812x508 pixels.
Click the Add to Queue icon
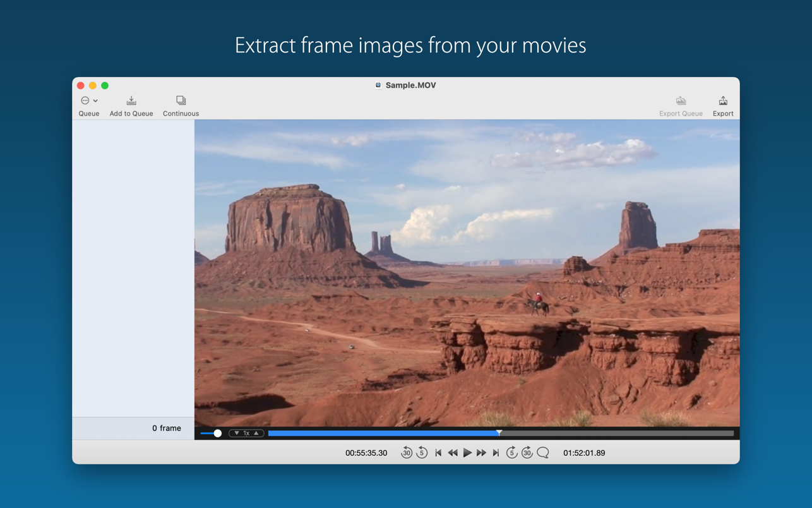(131, 101)
